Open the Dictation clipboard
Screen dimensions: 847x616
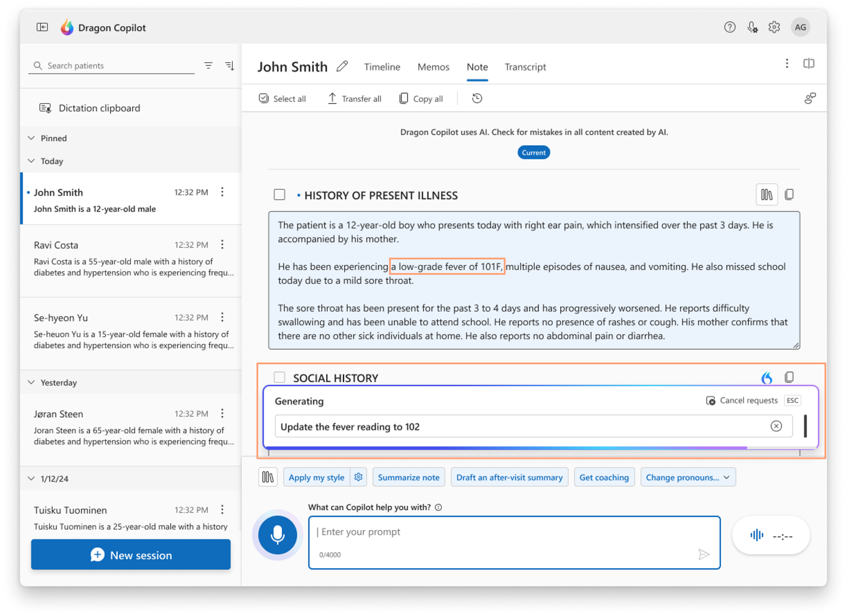(89, 108)
